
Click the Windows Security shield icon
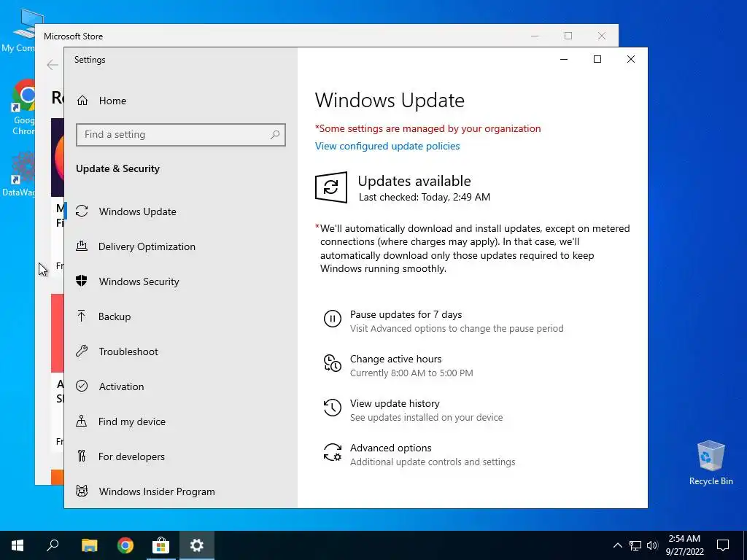click(x=82, y=281)
